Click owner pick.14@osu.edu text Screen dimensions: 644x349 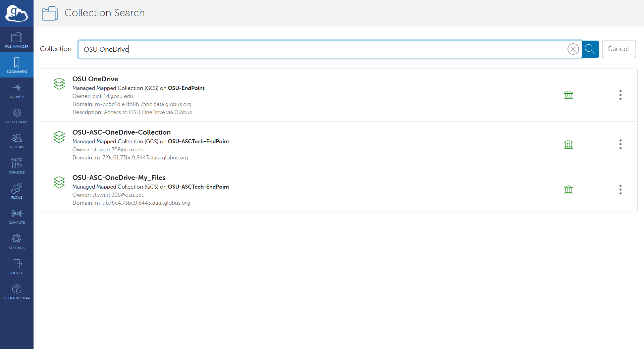113,96
